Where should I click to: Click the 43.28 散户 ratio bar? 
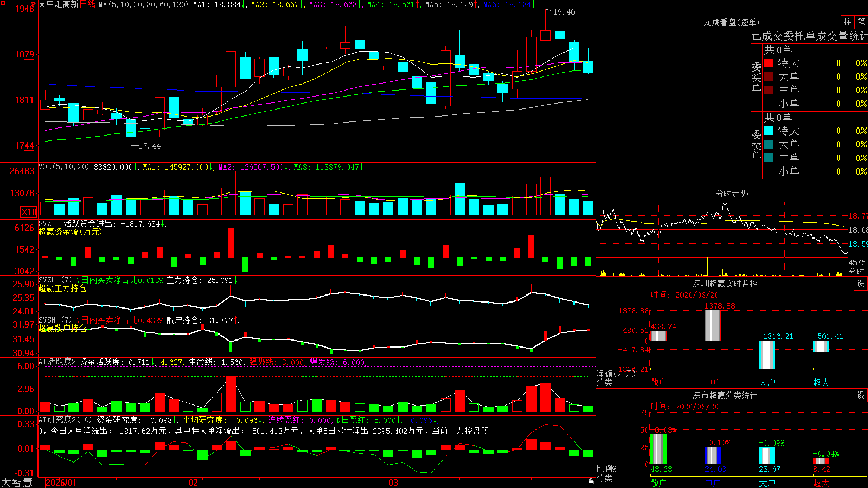point(659,449)
